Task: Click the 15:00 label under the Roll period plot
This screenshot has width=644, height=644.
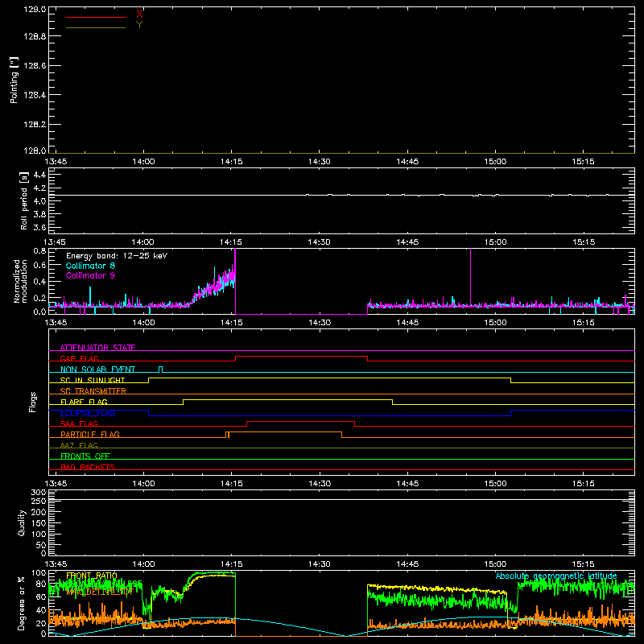Action: tap(495, 242)
